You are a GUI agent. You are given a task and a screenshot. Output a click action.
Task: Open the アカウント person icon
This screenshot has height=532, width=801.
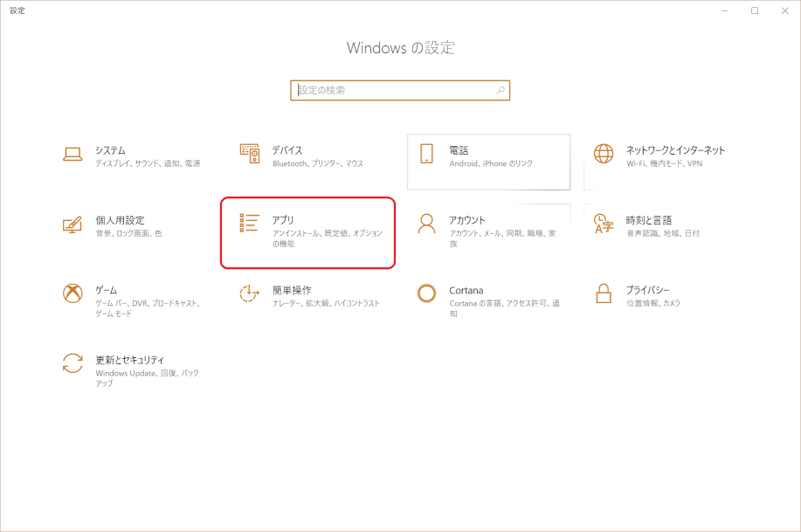pos(426,224)
